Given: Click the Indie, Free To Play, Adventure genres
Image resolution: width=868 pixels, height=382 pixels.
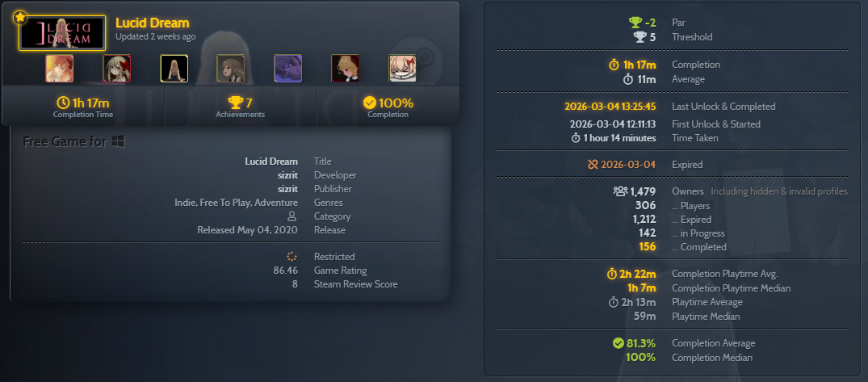Looking at the screenshot, I should coord(237,203).
